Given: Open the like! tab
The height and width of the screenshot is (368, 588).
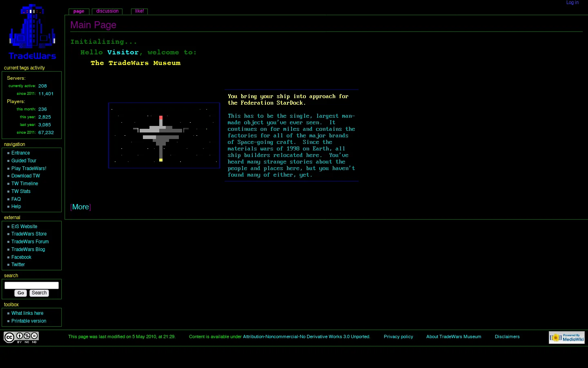Looking at the screenshot, I should [139, 11].
